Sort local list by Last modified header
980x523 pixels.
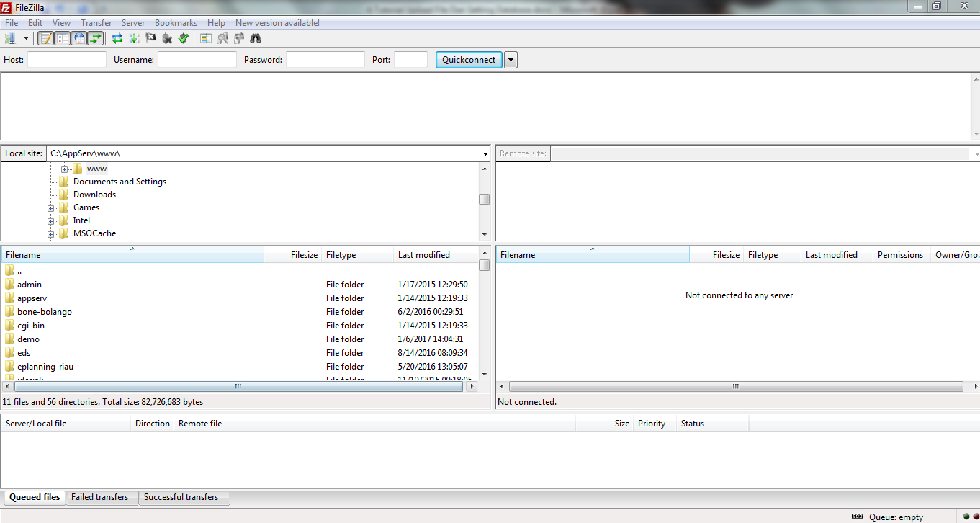tap(436, 254)
